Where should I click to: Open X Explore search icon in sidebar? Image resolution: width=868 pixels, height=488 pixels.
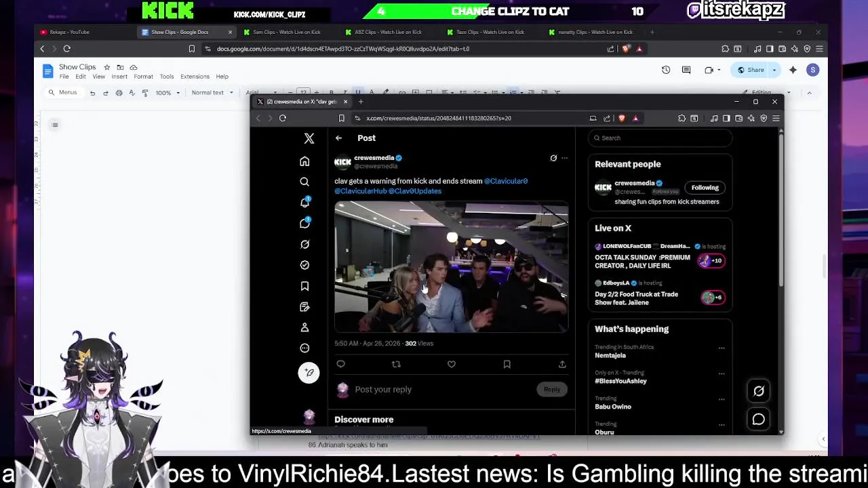(304, 182)
